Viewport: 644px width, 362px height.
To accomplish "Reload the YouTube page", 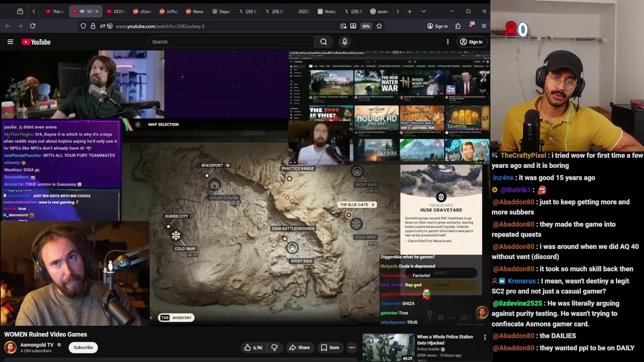I will point(33,26).
